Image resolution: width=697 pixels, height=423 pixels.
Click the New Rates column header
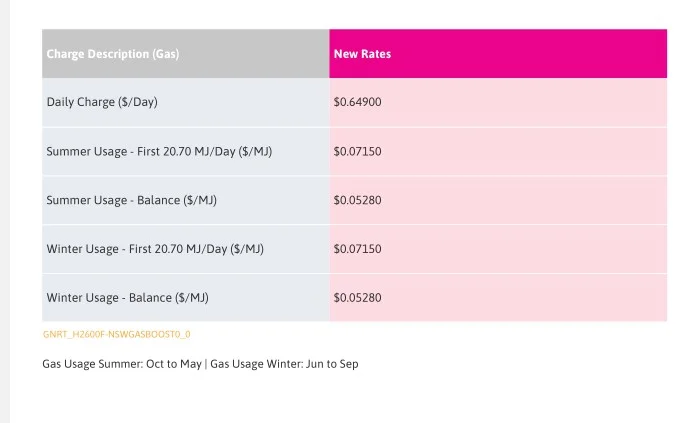click(x=362, y=54)
